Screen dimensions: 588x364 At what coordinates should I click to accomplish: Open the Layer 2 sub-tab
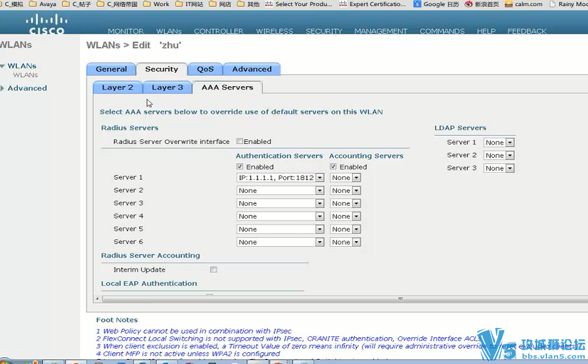click(117, 87)
